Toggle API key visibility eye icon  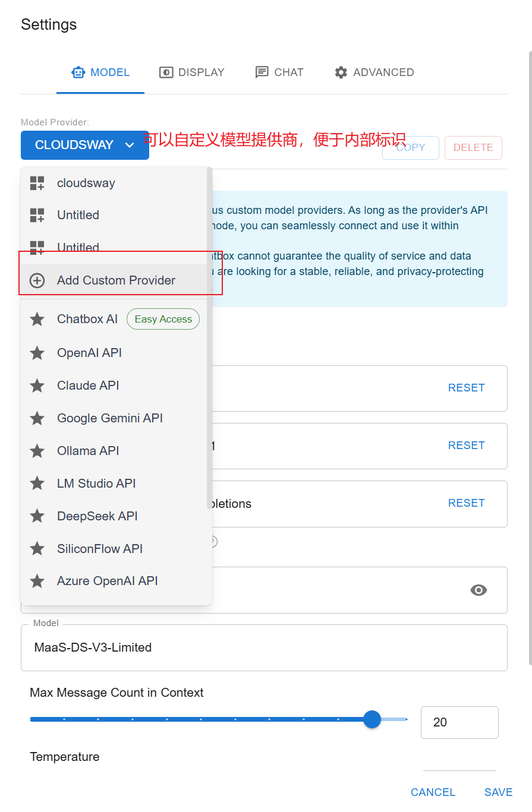(x=479, y=590)
